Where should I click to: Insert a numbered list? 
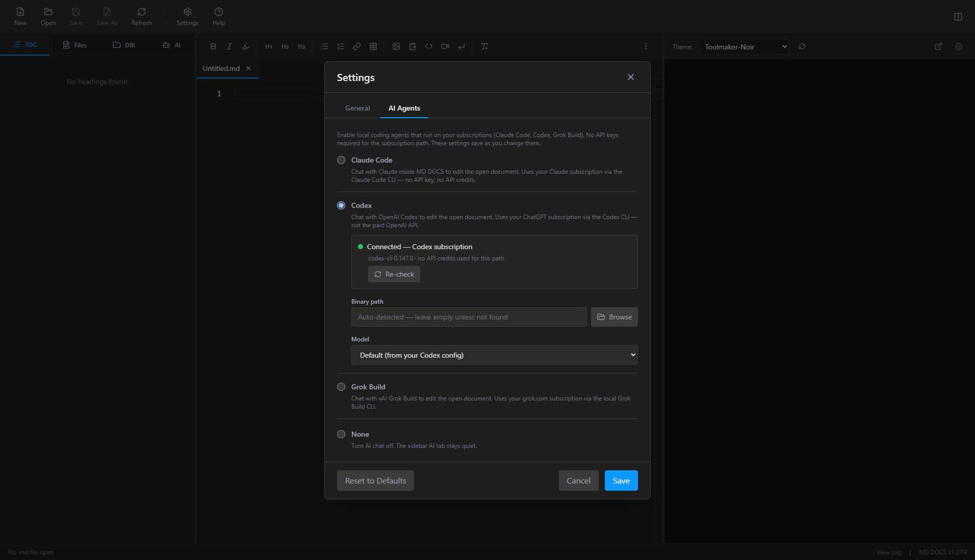[341, 46]
